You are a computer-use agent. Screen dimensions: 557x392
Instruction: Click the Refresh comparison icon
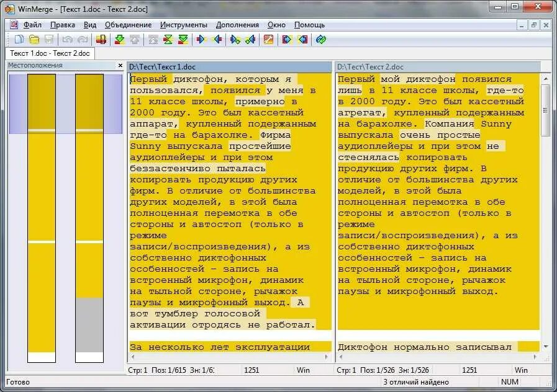321,39
